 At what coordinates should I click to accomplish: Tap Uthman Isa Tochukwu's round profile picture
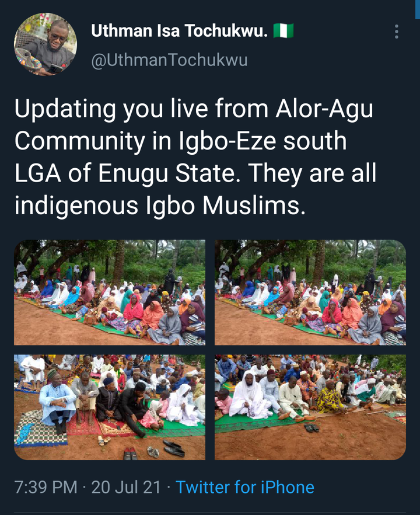[45, 44]
